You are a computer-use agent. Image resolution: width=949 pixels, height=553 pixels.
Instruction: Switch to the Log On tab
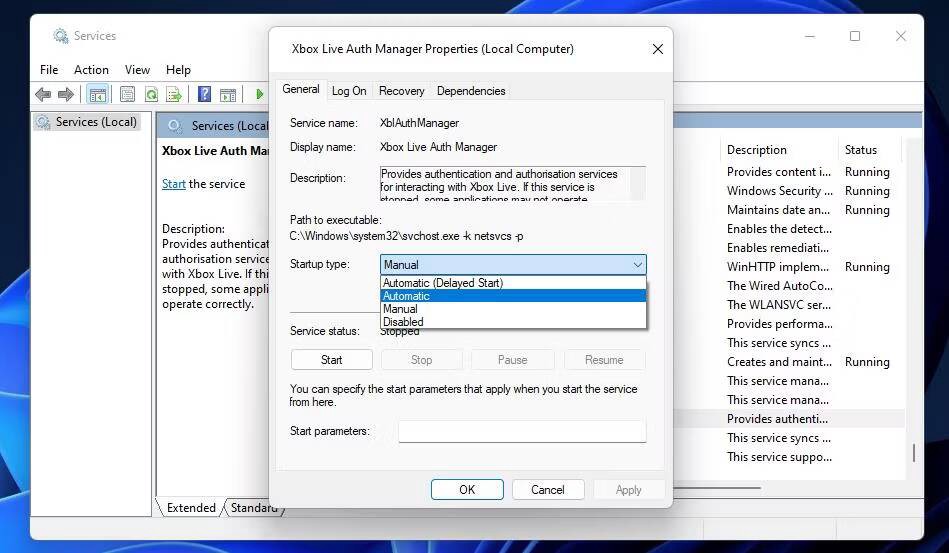[x=349, y=91]
